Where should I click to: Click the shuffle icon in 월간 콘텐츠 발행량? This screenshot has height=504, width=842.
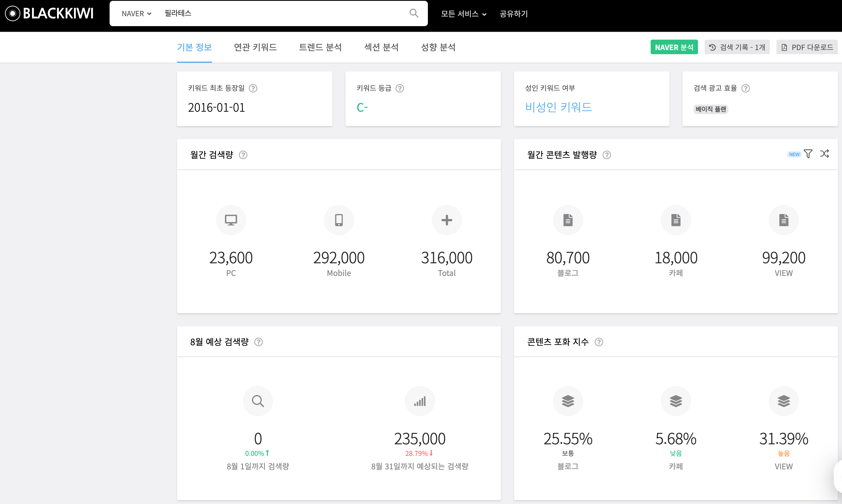[824, 154]
